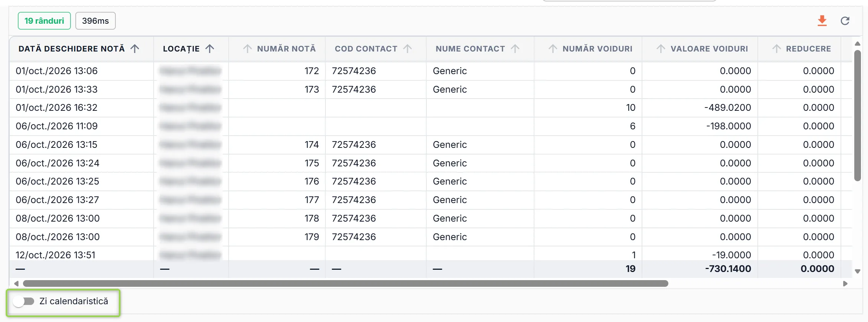Click the scroll up arrow of vertical scrollbar
The image size is (868, 322).
point(857,44)
